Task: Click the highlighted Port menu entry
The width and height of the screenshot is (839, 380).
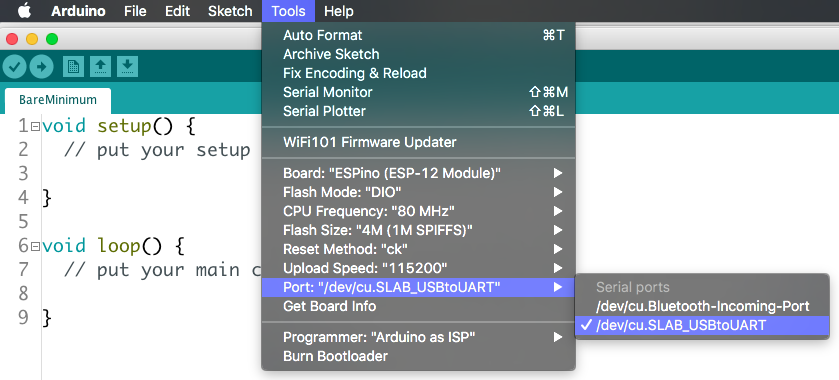Action: [x=418, y=287]
